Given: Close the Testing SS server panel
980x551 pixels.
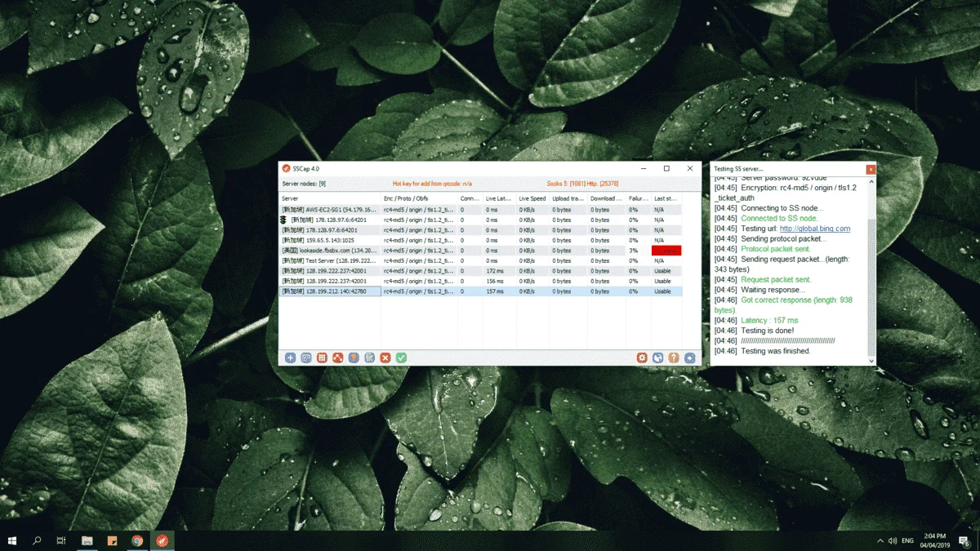Looking at the screenshot, I should point(871,169).
